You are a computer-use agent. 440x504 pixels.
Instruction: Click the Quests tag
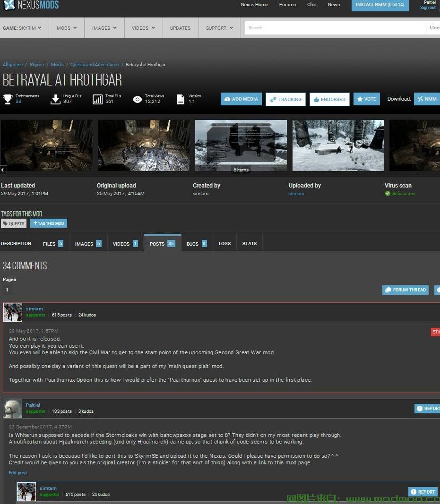coord(14,224)
